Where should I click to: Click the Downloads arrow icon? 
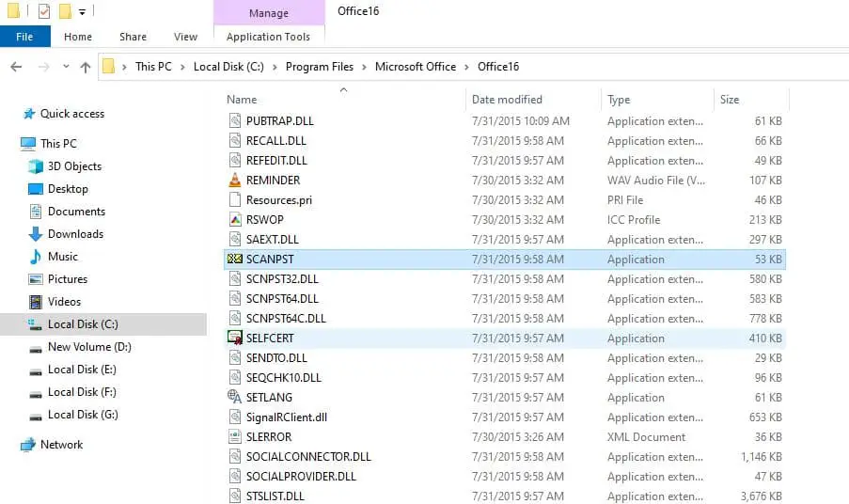point(35,234)
